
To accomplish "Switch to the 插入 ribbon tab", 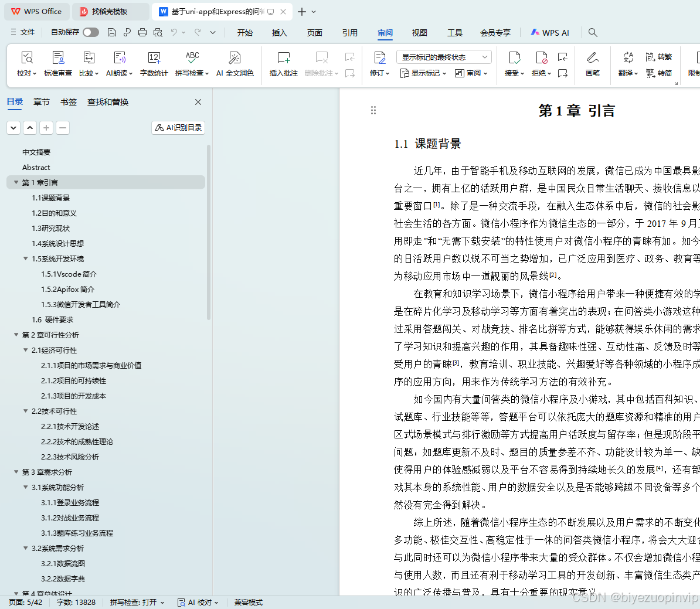I will point(280,33).
